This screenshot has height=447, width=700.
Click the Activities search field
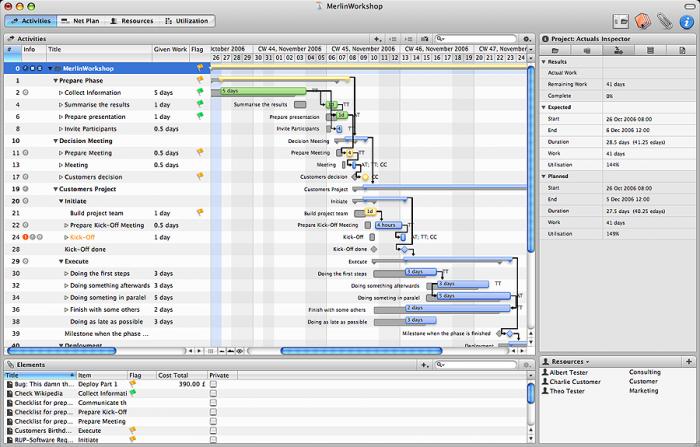click(x=475, y=39)
